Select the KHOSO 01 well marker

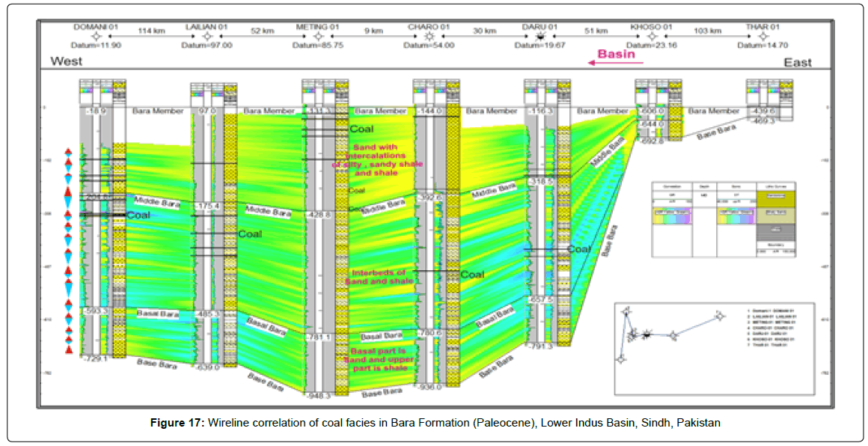tap(651, 36)
